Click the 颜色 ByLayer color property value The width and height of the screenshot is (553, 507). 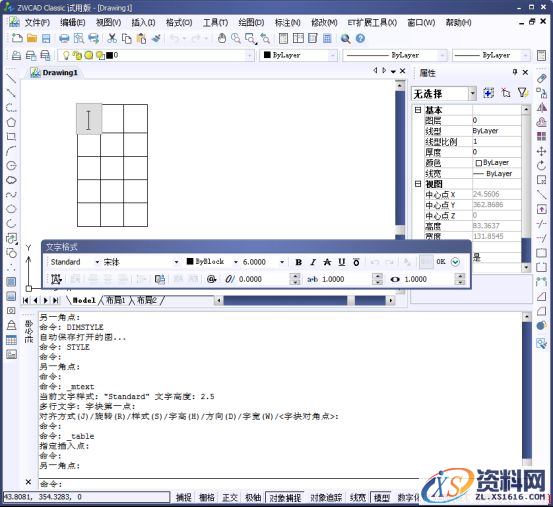pyautogui.click(x=496, y=163)
